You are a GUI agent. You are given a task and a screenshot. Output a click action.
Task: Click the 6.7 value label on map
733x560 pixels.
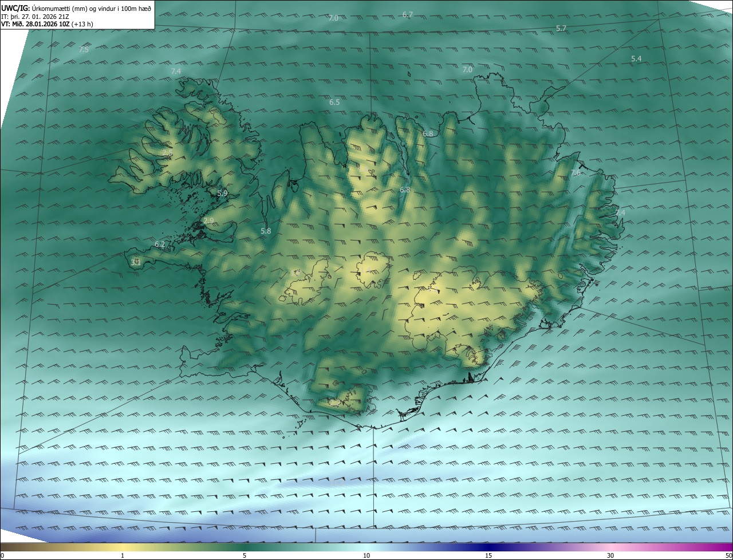pos(408,14)
